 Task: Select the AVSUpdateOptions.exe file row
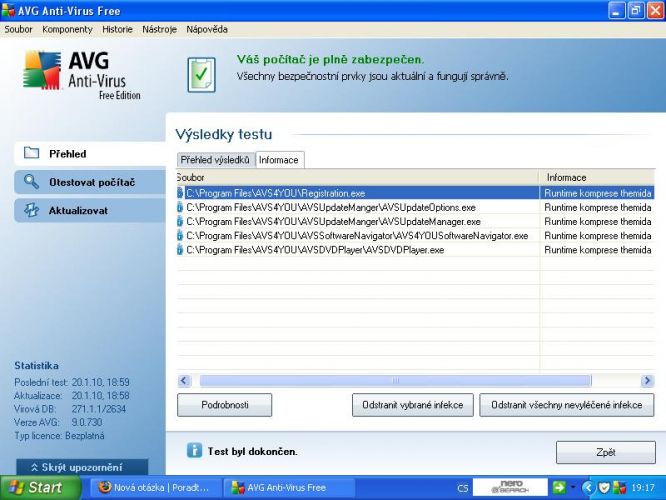point(415,207)
